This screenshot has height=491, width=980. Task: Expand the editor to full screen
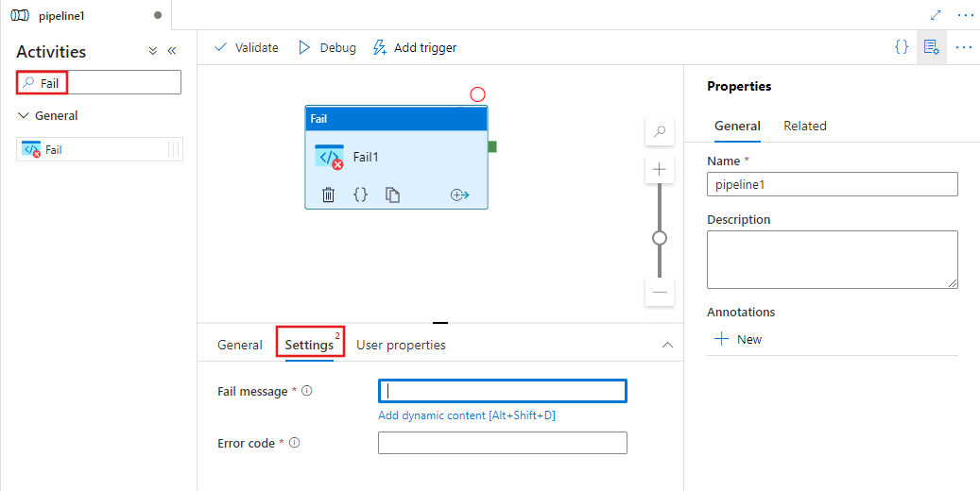[x=936, y=15]
